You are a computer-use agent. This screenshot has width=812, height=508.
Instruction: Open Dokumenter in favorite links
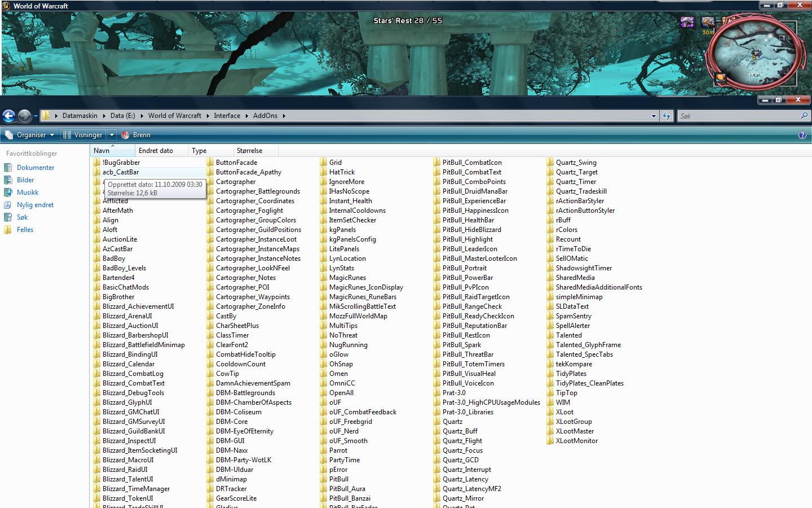36,168
